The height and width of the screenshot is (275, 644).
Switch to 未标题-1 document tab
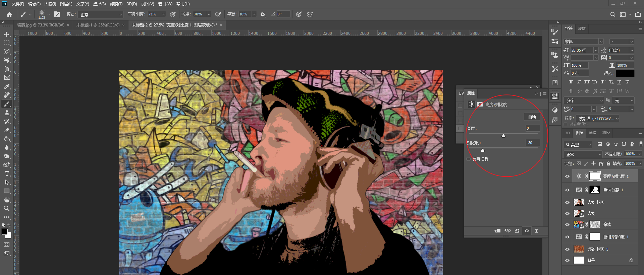pos(98,25)
